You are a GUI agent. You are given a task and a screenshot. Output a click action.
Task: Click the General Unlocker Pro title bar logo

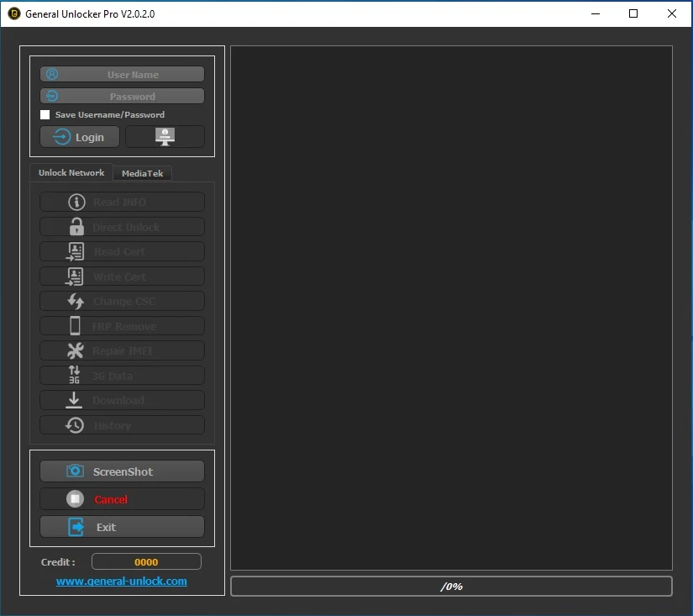point(14,13)
